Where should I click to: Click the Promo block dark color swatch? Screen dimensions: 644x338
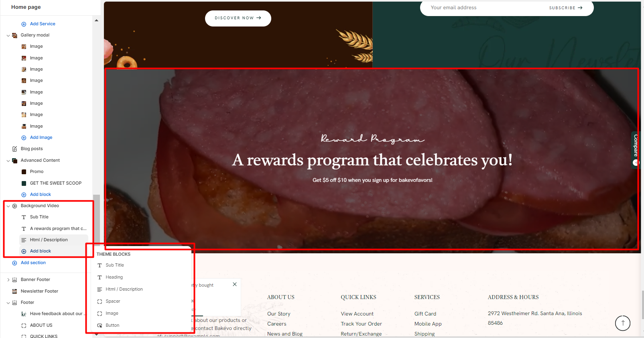click(x=24, y=172)
